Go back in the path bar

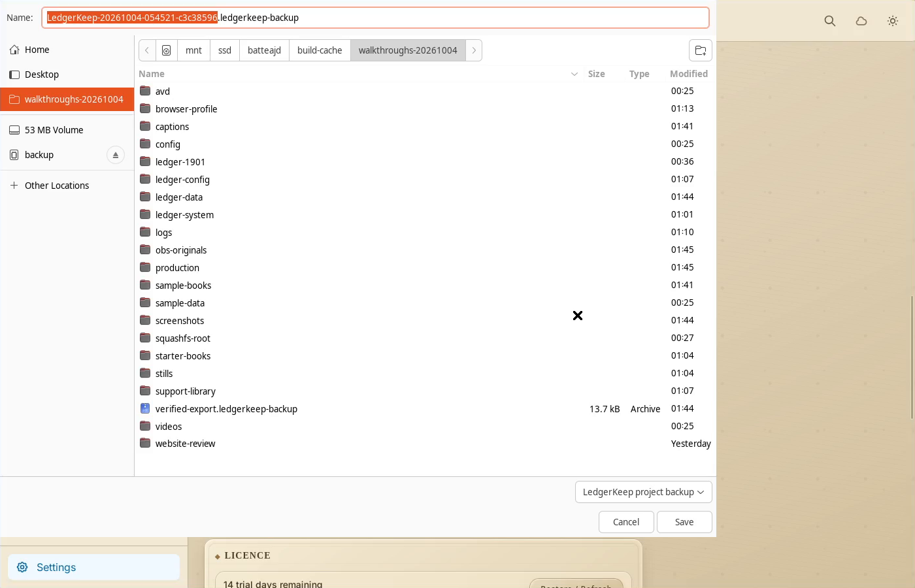point(147,50)
